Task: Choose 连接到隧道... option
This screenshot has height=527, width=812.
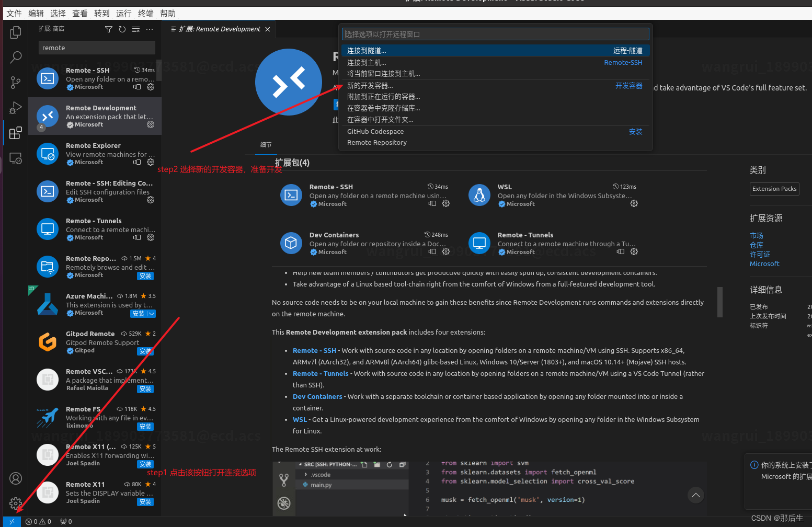Action: 496,51
